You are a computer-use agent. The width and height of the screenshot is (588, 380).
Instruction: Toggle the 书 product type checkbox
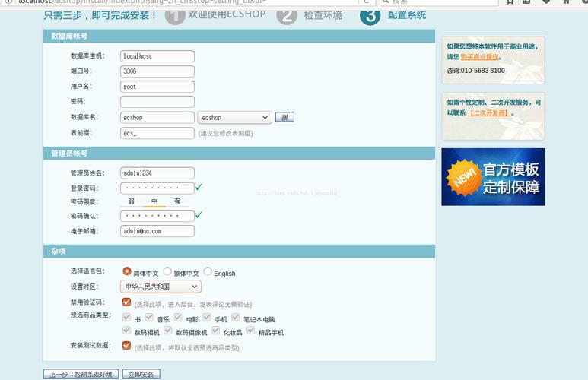(126, 318)
